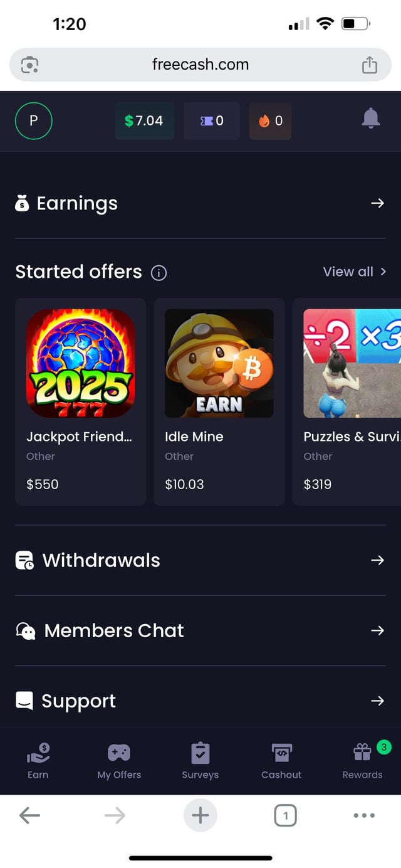Open the Rewards gift icon

click(362, 752)
